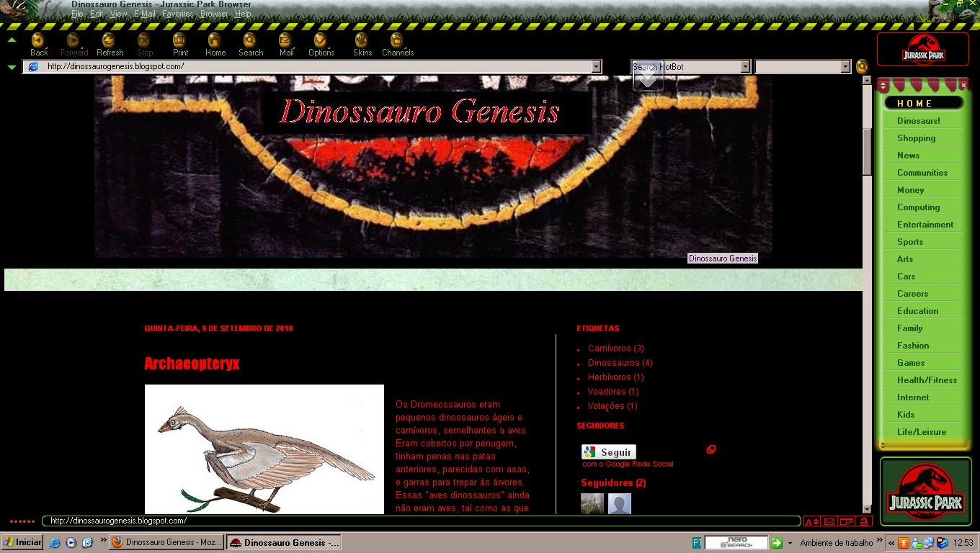This screenshot has height=553, width=980.
Task: Click the Seguir follow button
Action: (x=609, y=452)
